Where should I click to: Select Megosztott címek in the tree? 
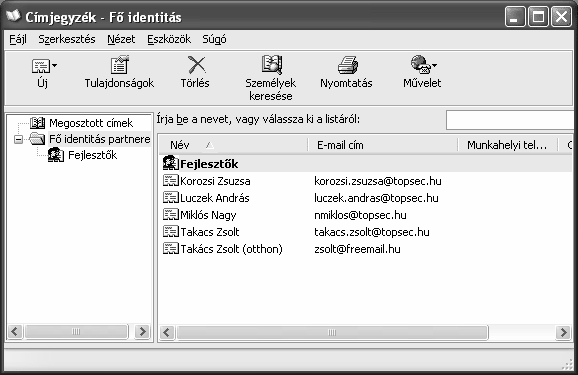91,123
